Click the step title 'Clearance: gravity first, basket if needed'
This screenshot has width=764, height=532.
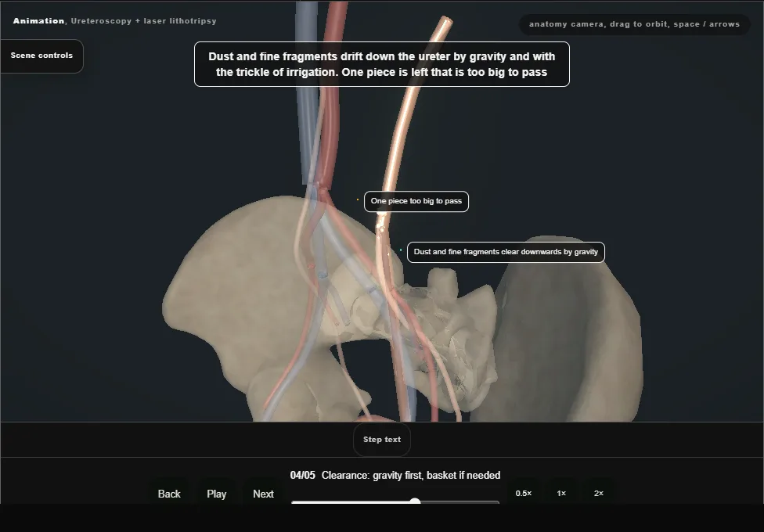pos(411,475)
